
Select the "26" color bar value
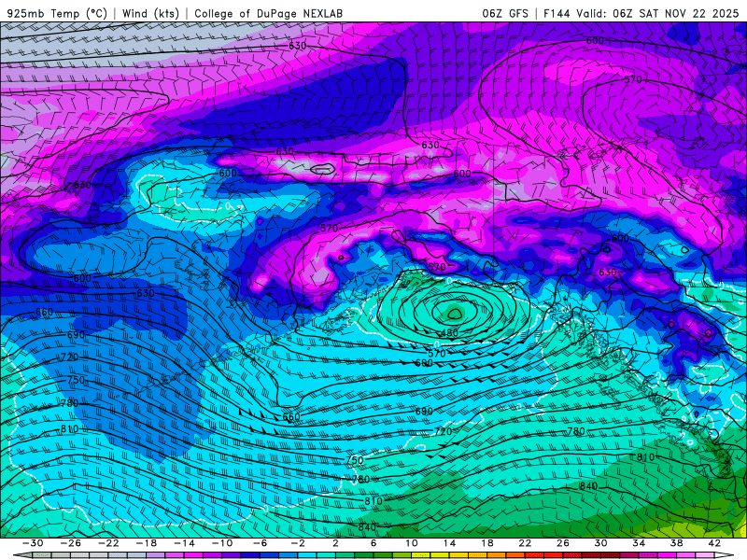(x=563, y=543)
